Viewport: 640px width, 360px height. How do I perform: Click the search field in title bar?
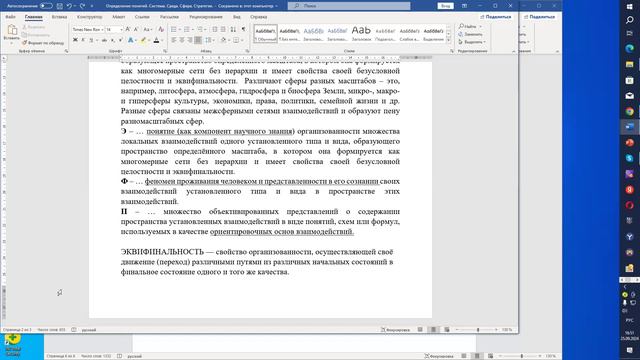(x=349, y=6)
